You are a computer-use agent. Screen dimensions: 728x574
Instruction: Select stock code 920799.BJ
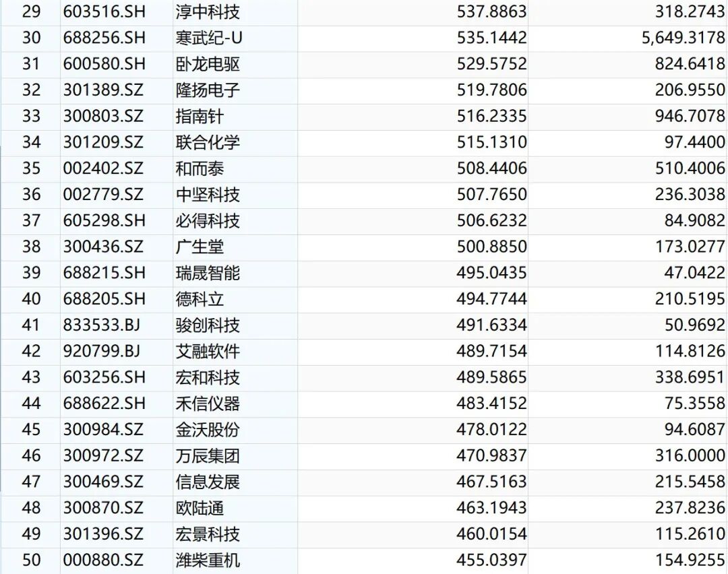click(x=102, y=351)
